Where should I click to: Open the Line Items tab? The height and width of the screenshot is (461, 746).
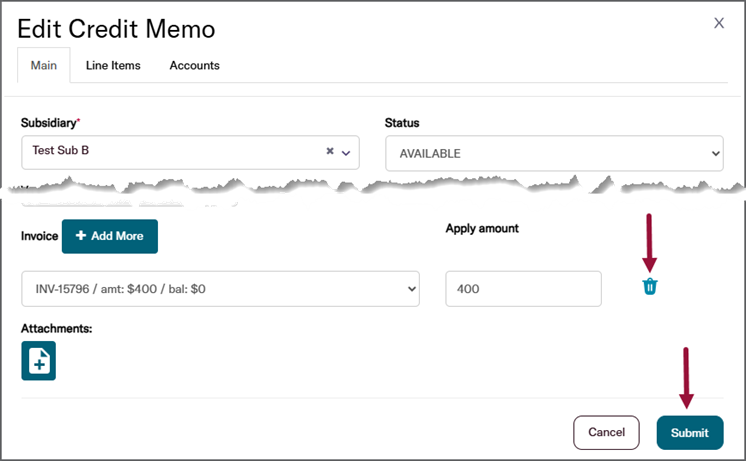pos(113,66)
